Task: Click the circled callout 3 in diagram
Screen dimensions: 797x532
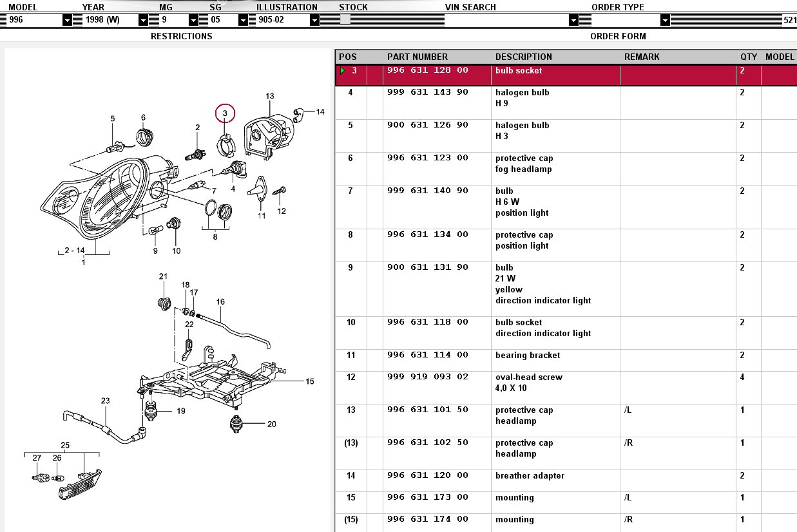Action: pyautogui.click(x=225, y=114)
